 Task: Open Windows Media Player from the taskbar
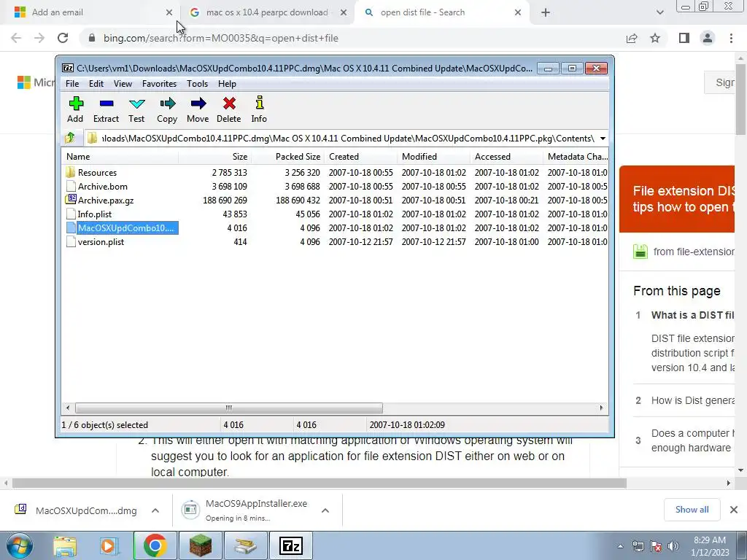(108, 545)
